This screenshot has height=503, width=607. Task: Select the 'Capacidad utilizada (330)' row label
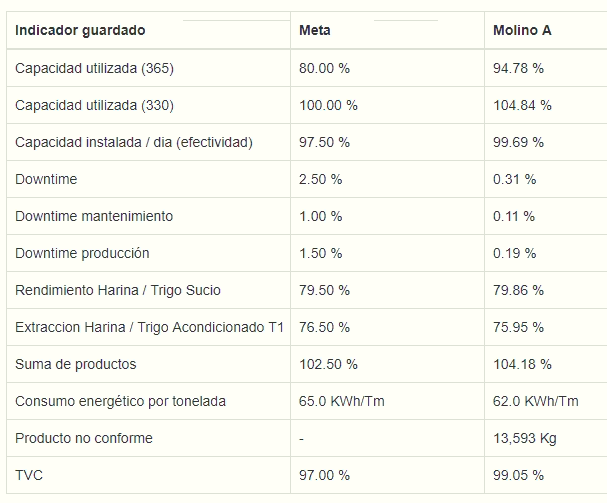click(94, 105)
